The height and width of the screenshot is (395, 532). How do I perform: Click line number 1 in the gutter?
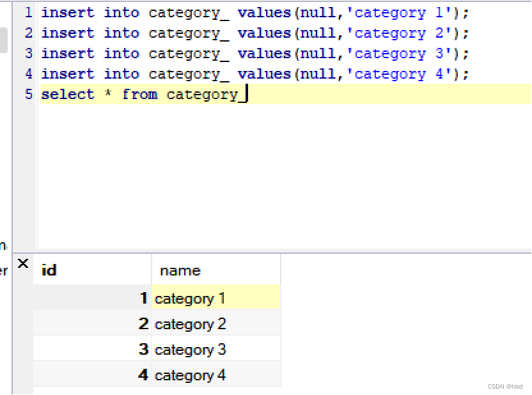coord(28,12)
